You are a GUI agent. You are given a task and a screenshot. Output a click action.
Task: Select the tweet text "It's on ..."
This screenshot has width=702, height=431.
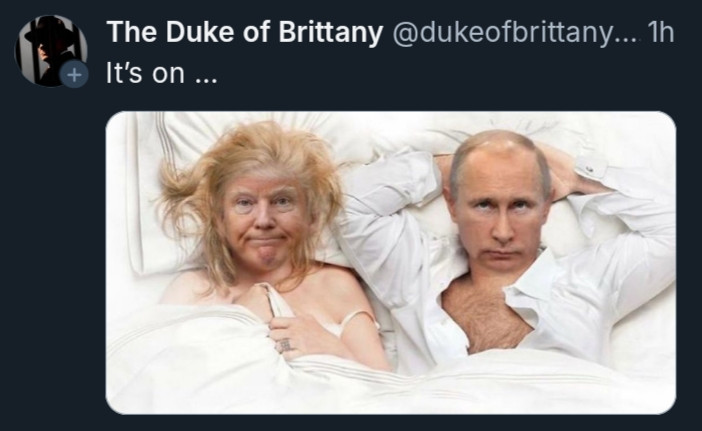pyautogui.click(x=162, y=73)
